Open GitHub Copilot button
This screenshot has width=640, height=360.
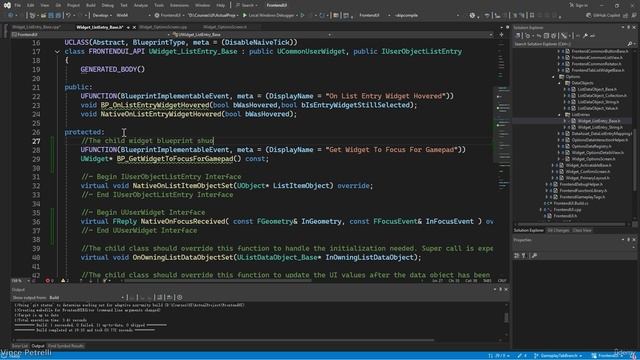pyautogui.click(x=603, y=15)
